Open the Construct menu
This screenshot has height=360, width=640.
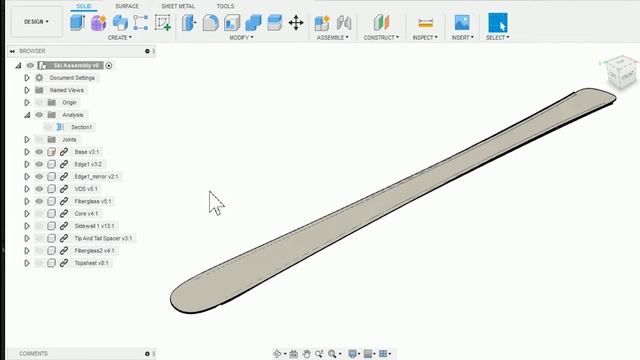click(381, 38)
